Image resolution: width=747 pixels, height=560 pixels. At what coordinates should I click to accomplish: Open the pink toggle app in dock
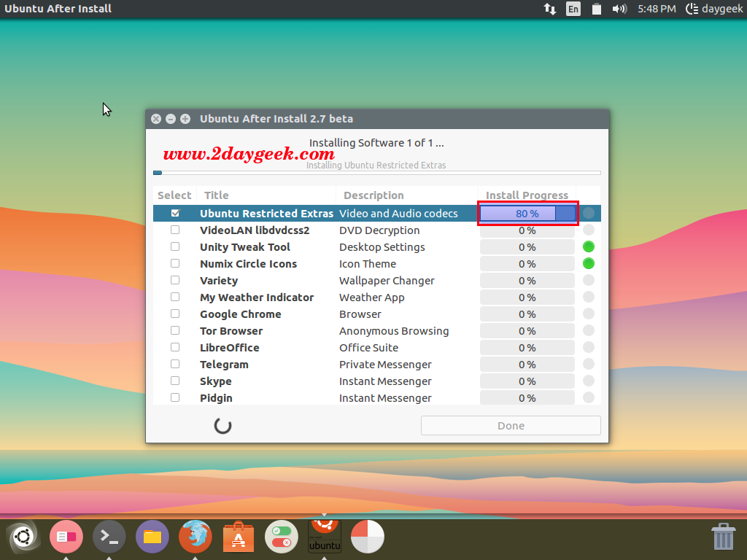pos(66,537)
